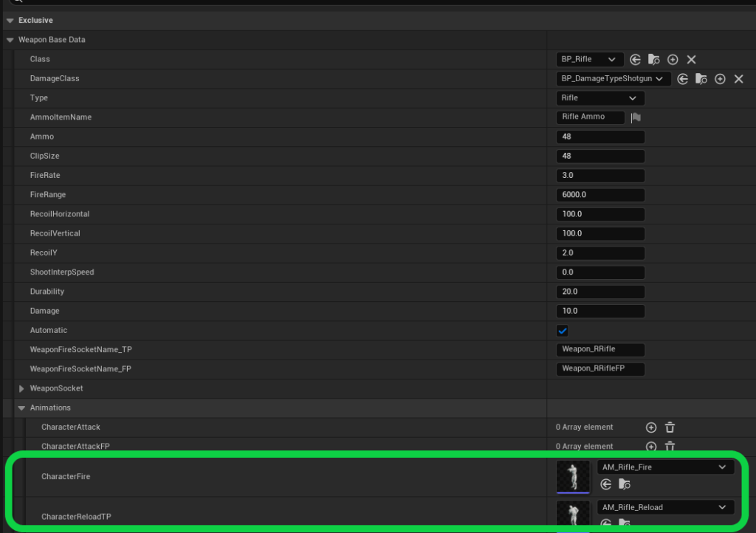Viewport: 756px width, 533px height.
Task: Select the AmmoItemName property label
Action: click(61, 117)
